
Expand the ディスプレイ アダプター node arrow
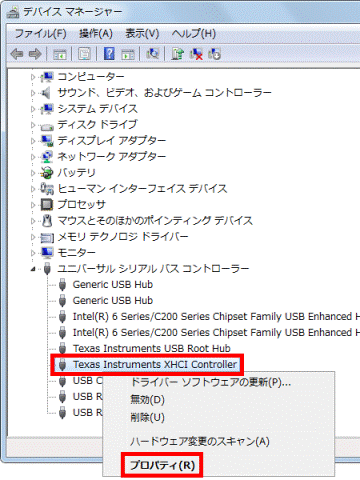(33, 141)
